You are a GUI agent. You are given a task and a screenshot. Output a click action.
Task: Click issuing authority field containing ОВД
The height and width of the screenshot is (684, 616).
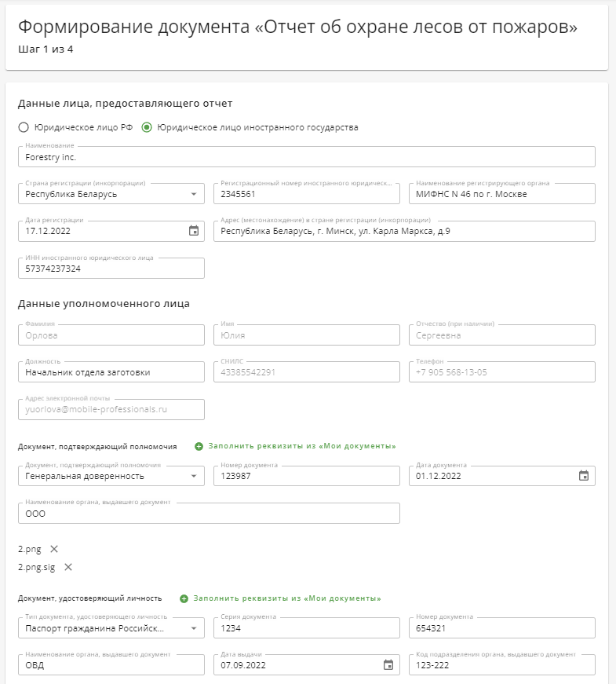[x=111, y=665]
